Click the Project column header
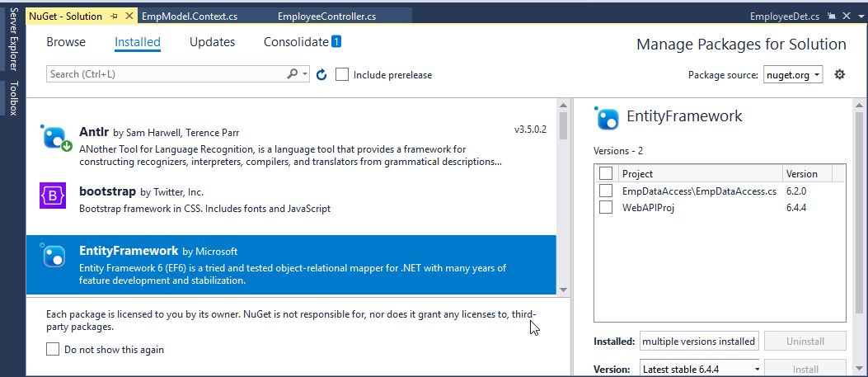The width and height of the screenshot is (868, 377). click(x=700, y=174)
